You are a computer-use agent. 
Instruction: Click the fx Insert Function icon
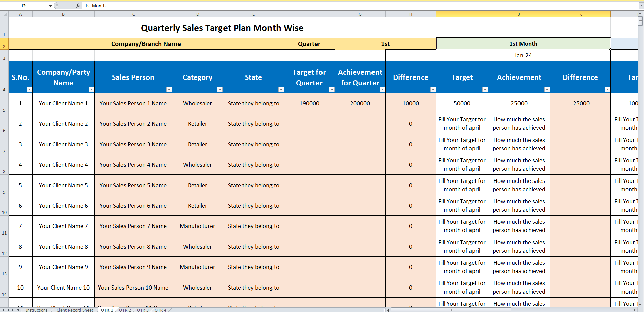click(x=78, y=6)
